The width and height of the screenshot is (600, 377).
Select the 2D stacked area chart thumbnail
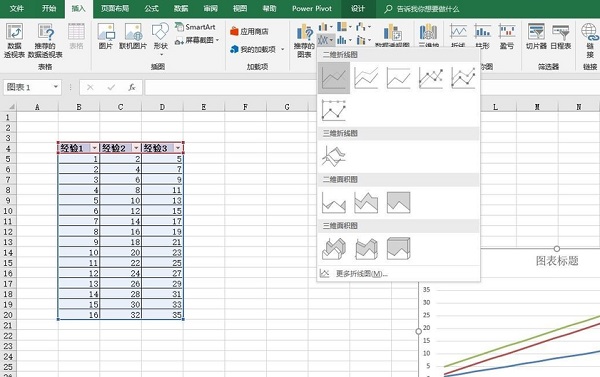(x=366, y=202)
